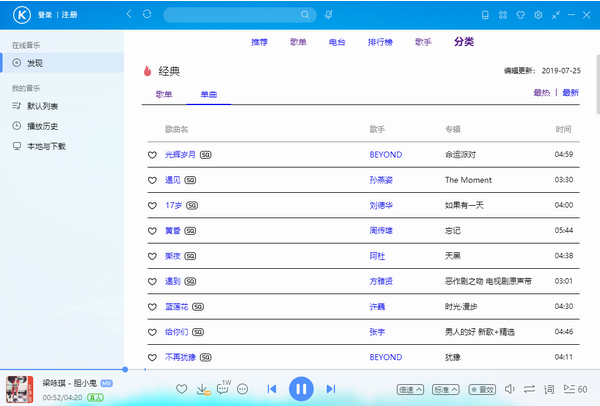600x406 pixels.
Task: Toggle favorite heart for the playing song
Action: (x=181, y=389)
